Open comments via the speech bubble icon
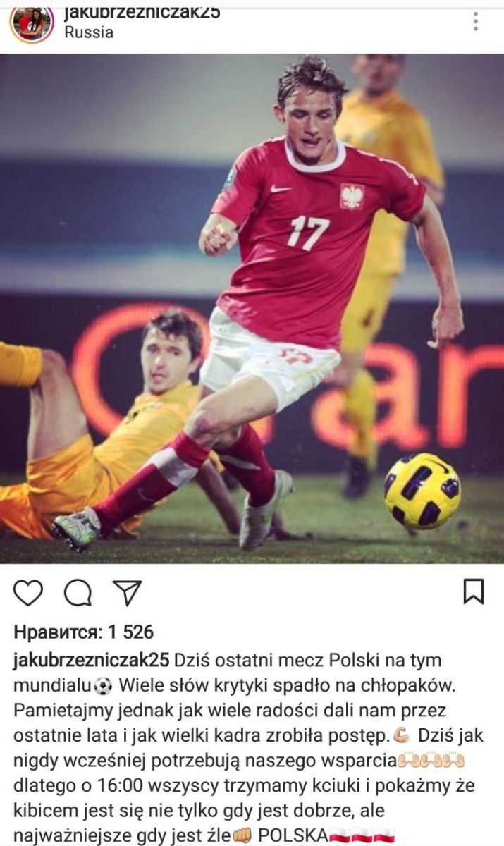 click(x=78, y=593)
